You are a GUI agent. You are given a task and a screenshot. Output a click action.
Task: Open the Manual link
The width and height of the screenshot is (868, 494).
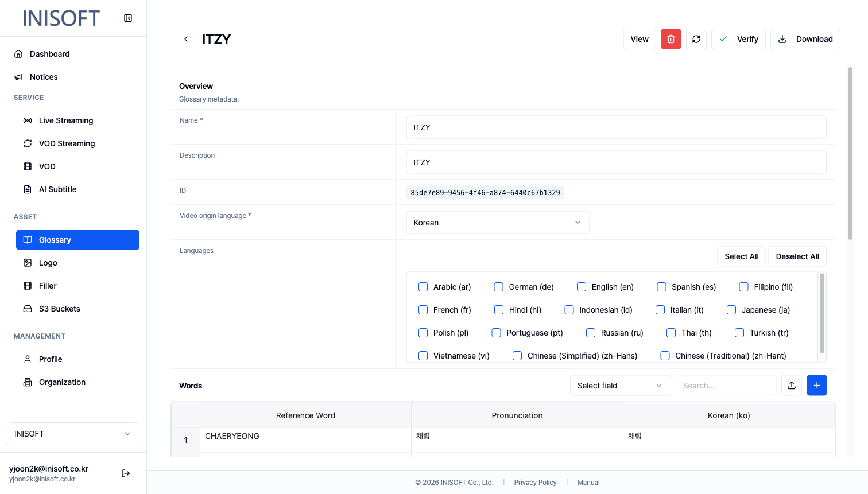[588, 483]
